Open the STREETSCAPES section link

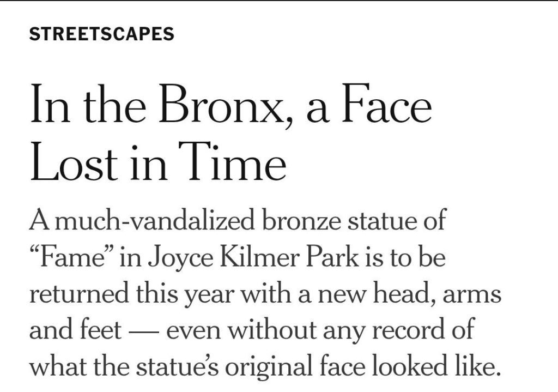pos(101,34)
